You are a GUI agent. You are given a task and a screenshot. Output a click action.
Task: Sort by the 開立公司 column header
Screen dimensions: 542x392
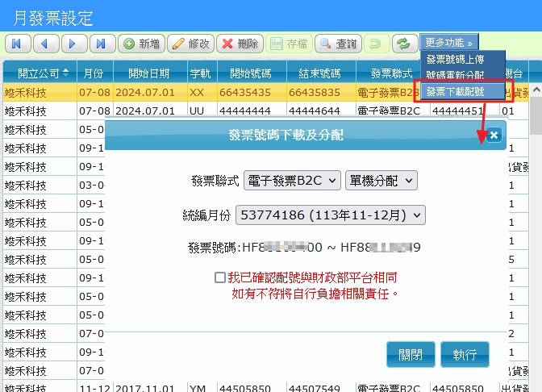pos(37,73)
